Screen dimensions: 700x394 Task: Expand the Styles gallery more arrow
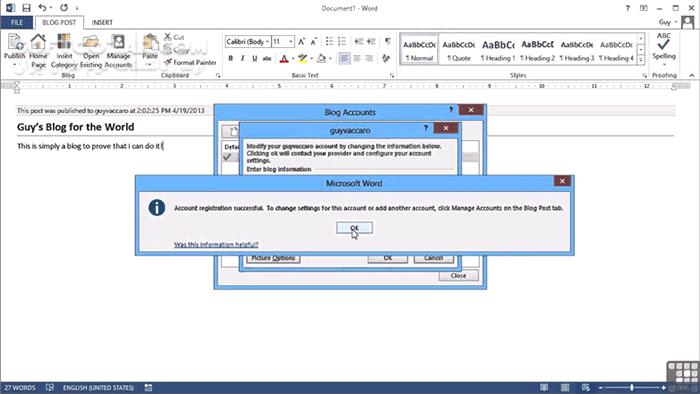[x=641, y=59]
